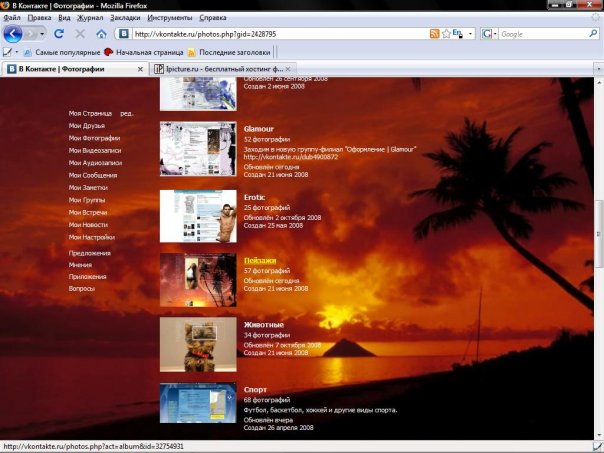The width and height of the screenshot is (604, 453).
Task: Click the Животные album dog thumbnail
Action: (198, 345)
